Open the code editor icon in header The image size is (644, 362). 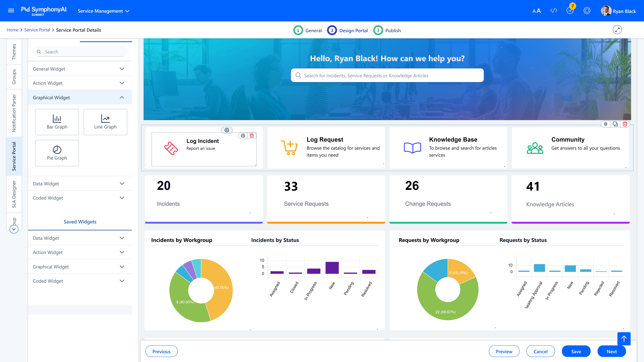click(554, 10)
